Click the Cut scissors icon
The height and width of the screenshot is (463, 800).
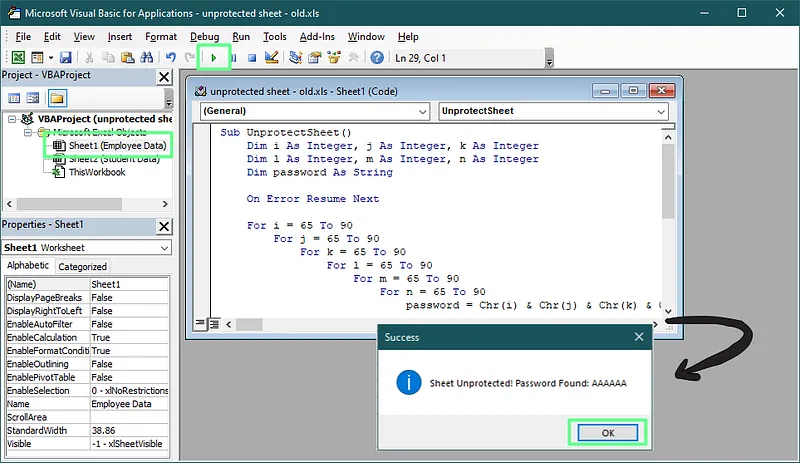coord(89,58)
